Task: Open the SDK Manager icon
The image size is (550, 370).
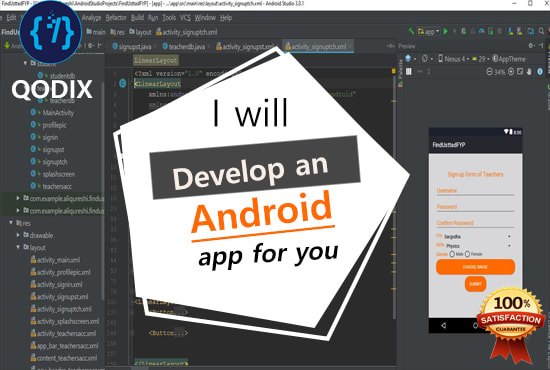Action: coord(519,32)
